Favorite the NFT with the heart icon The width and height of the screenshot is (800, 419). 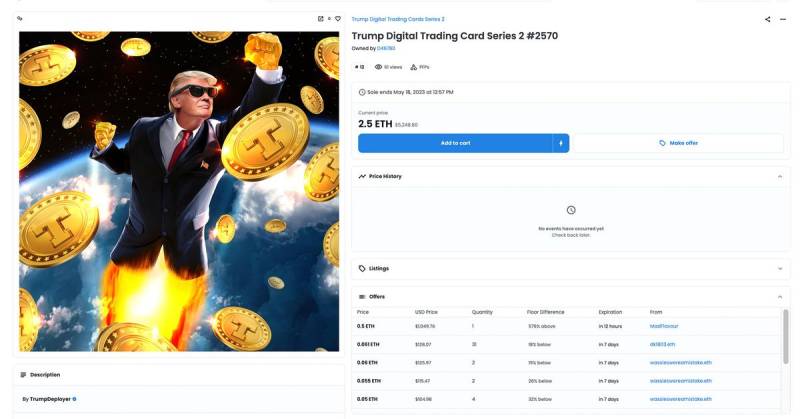337,19
